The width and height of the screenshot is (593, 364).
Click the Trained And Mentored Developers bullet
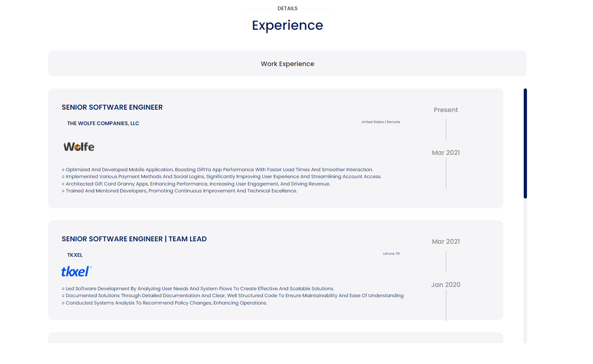[180, 191]
